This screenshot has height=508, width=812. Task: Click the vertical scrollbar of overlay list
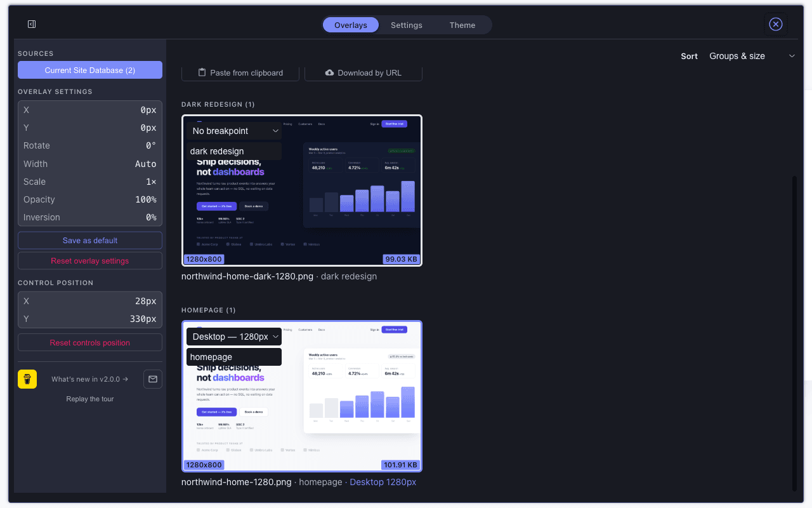click(x=794, y=333)
